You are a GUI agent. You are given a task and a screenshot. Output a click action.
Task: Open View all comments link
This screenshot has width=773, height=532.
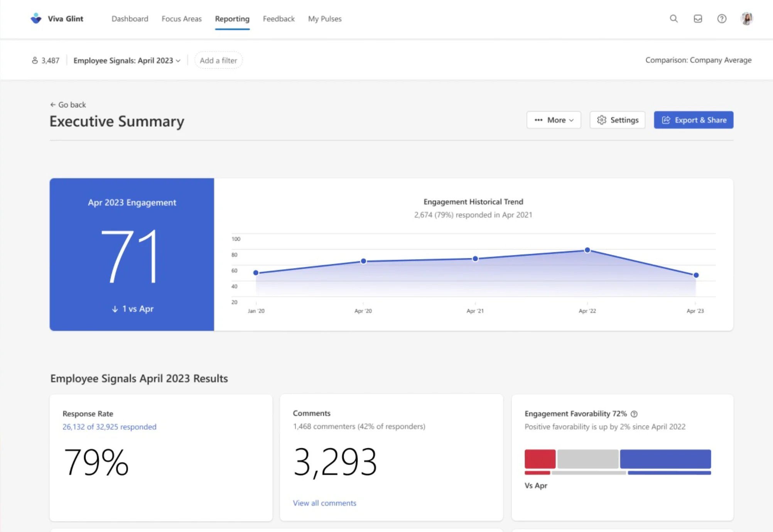pyautogui.click(x=324, y=503)
